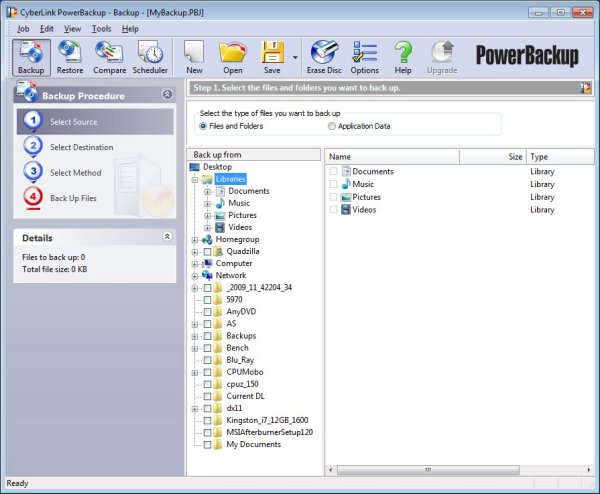
Task: Open the Restore tool
Action: [x=70, y=57]
